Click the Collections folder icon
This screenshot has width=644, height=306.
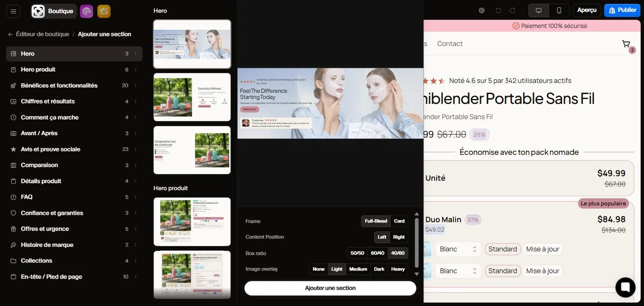pos(13,261)
